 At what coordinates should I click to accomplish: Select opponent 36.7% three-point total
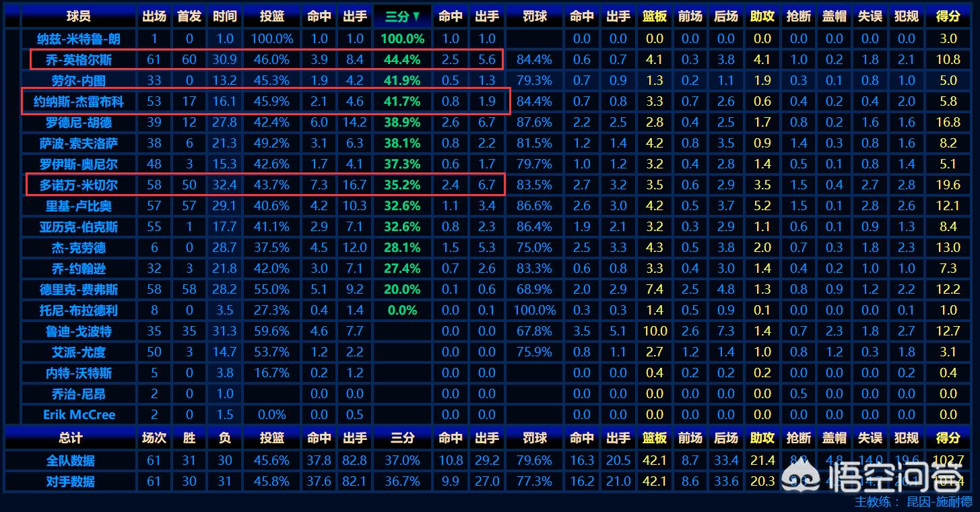pyautogui.click(x=402, y=482)
